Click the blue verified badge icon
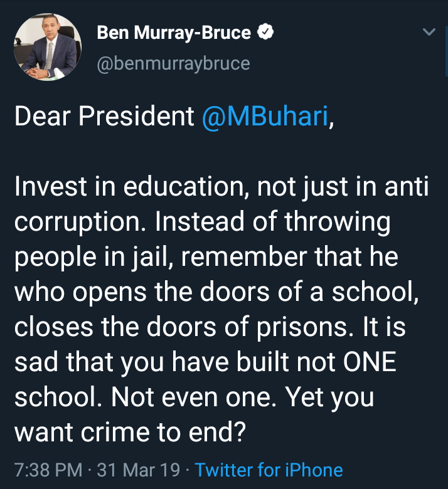Screen dimensions: 448x489 tap(266, 33)
